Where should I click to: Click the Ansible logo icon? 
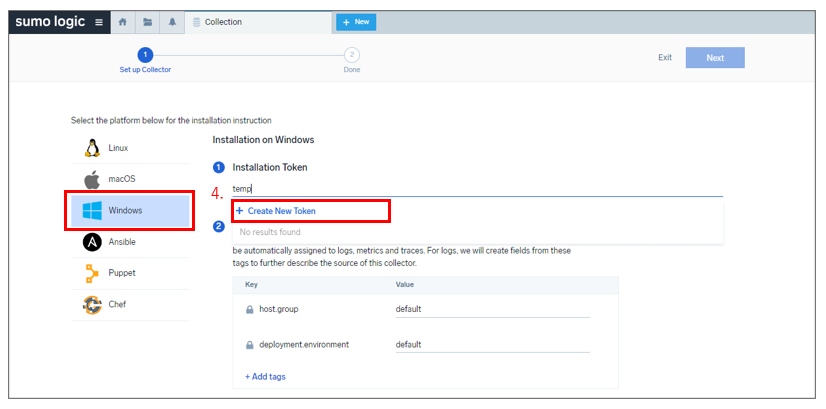pyautogui.click(x=92, y=242)
